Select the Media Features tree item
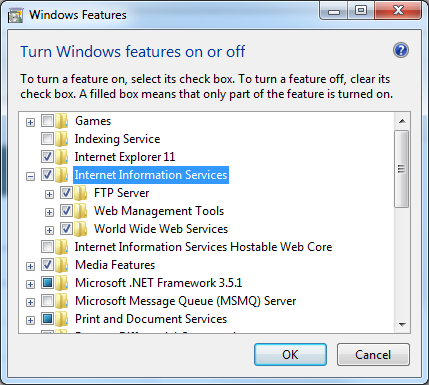The image size is (429, 385). click(x=115, y=265)
